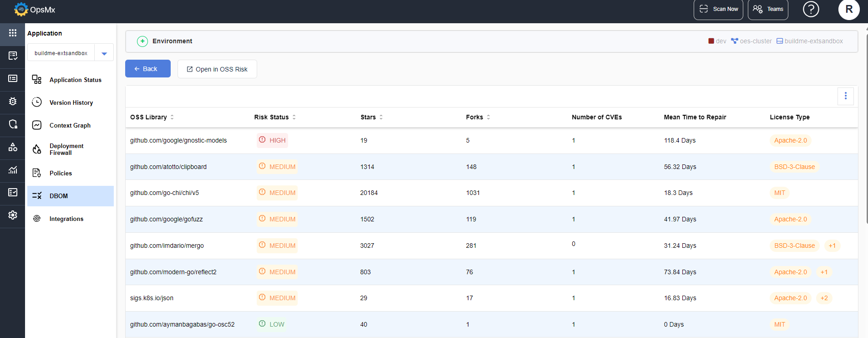Click the shield lock icon in left rail
Screen dimensions: 868x338
tap(12, 124)
